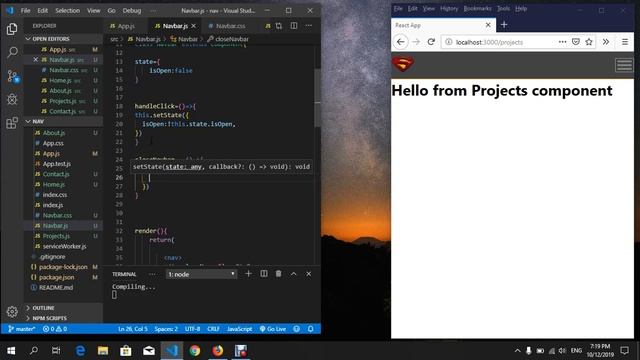Open the File menu in VS Code

point(25,11)
